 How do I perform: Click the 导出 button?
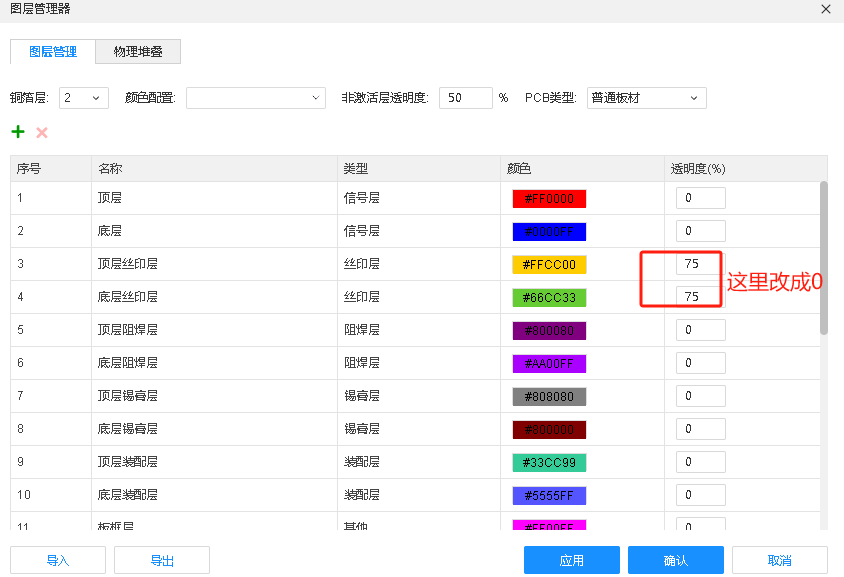coord(162,560)
